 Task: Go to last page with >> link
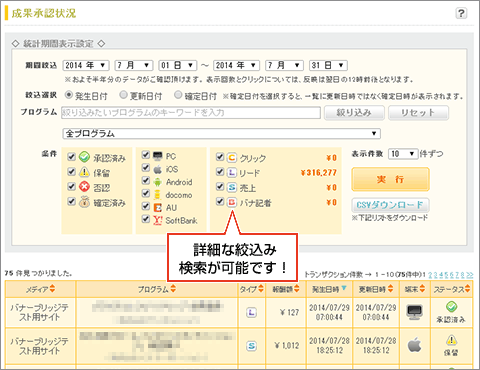pyautogui.click(x=470, y=275)
